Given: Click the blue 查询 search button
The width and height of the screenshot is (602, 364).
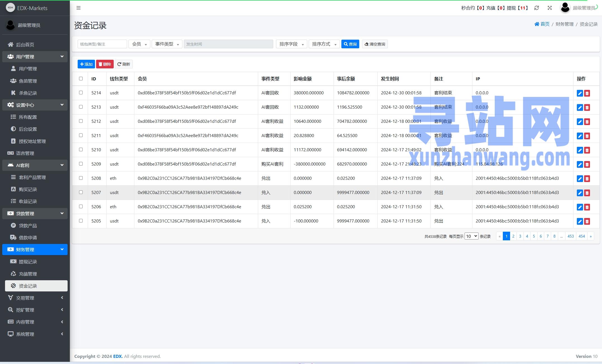Looking at the screenshot, I should tap(350, 44).
